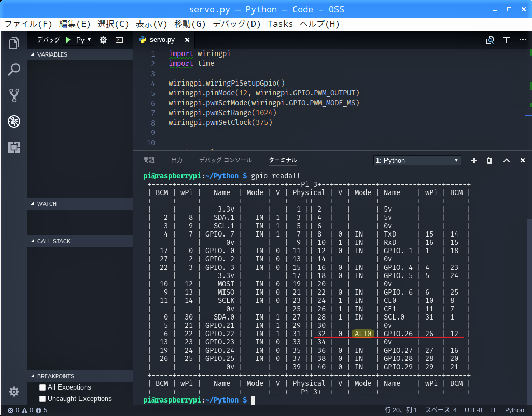Enable All Exceptions breakpoint
Viewport: 532px width, 416px height.
coord(43,387)
